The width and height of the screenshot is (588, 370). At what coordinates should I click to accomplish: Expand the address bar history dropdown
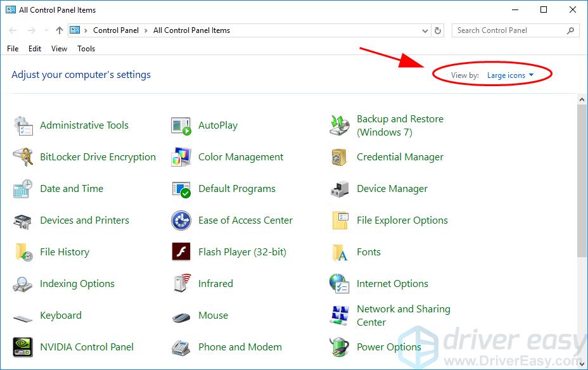(425, 30)
